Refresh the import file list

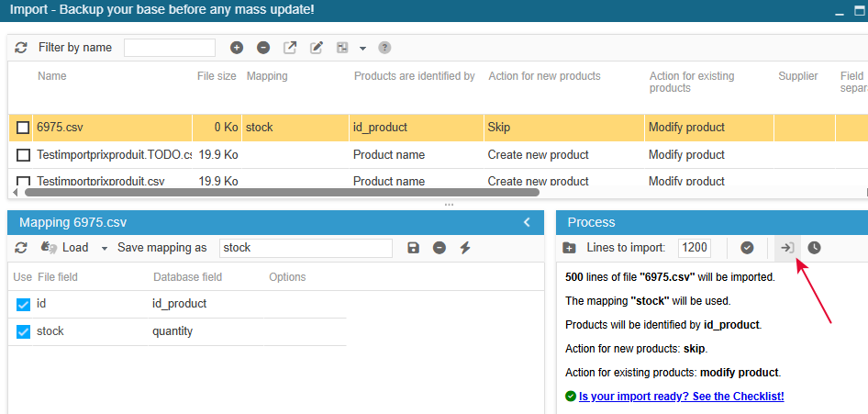21,48
